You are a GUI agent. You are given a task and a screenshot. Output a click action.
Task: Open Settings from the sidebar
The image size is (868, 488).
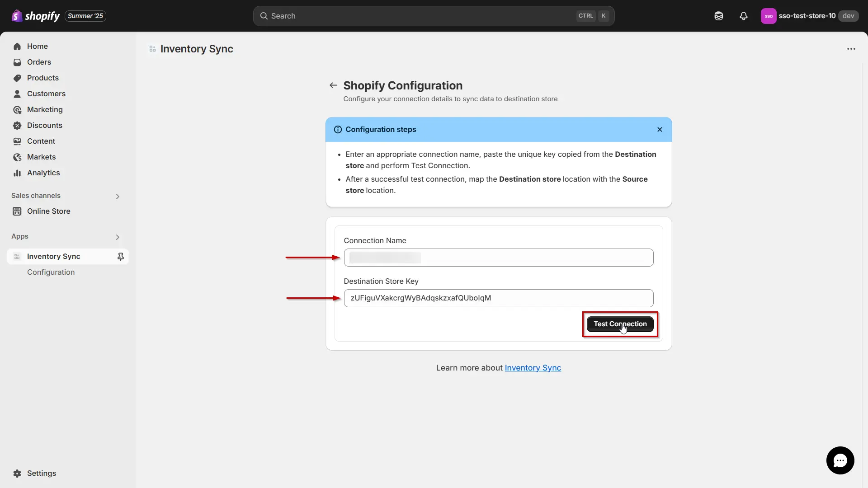[41, 473]
